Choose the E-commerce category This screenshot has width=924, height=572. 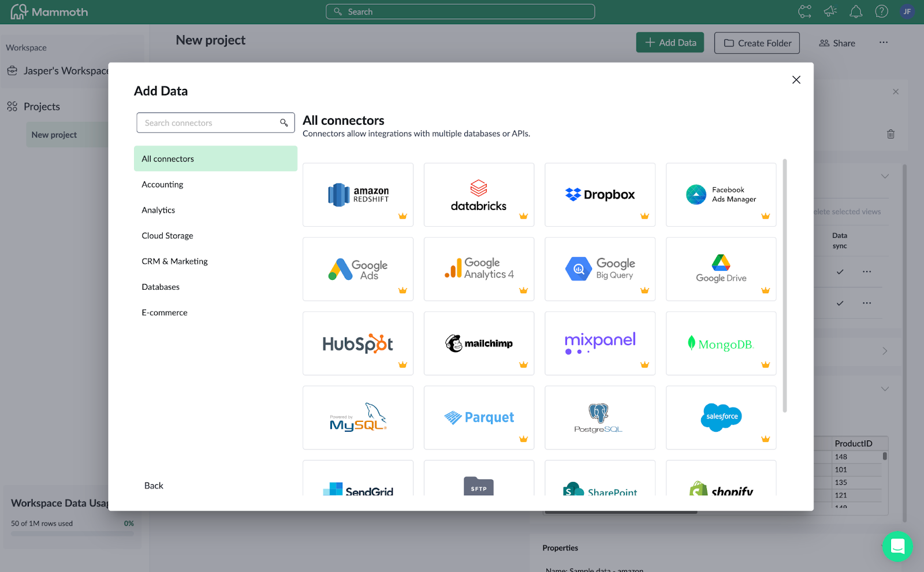click(x=215, y=312)
